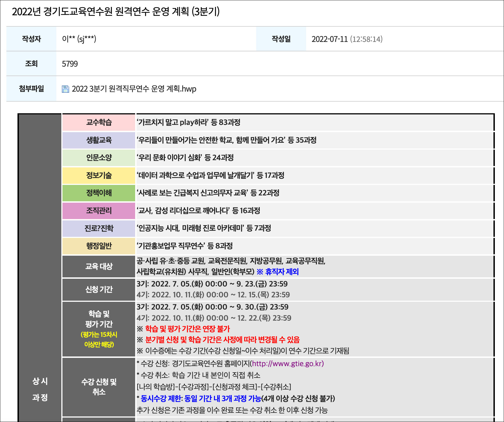Click the text '교사, 감성 리더십으로 깨어나다' 등 16과정

click(198, 210)
